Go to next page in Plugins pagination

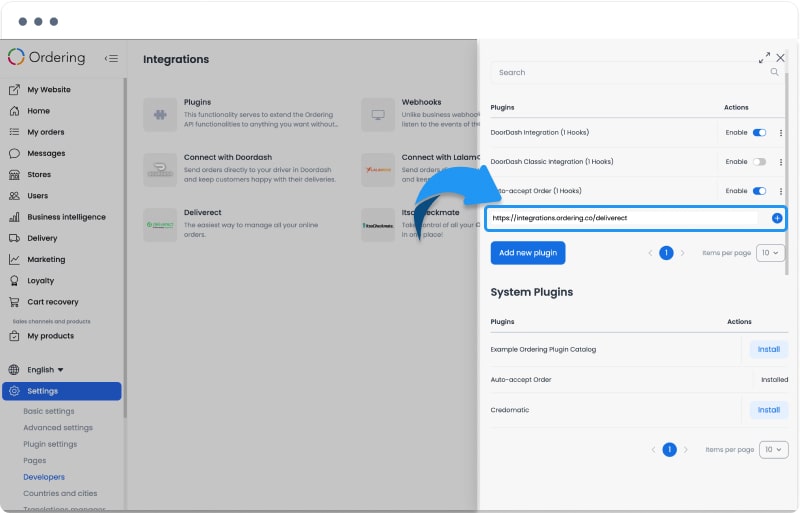point(683,253)
